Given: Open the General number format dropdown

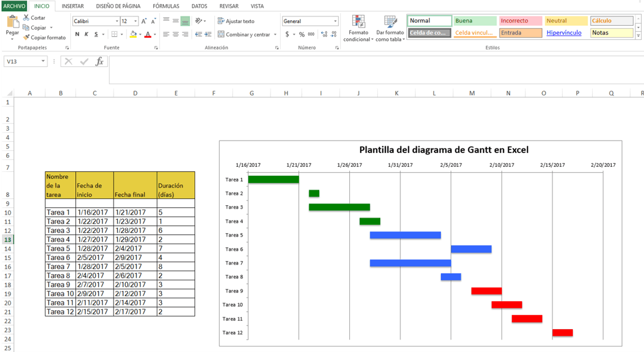Looking at the screenshot, I should 335,21.
